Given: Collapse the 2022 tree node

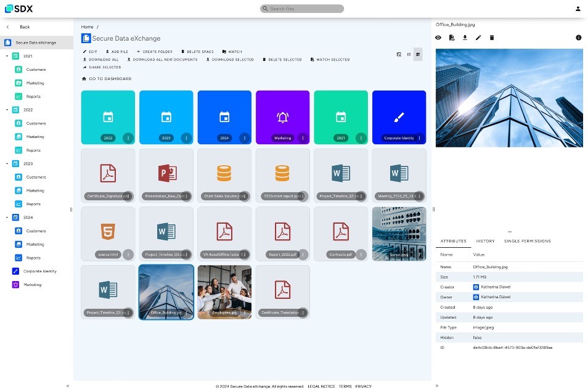Looking at the screenshot, I should [x=7, y=110].
